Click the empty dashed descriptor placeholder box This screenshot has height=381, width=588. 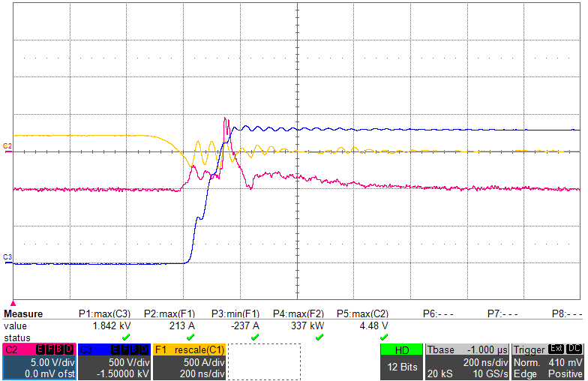[264, 361]
